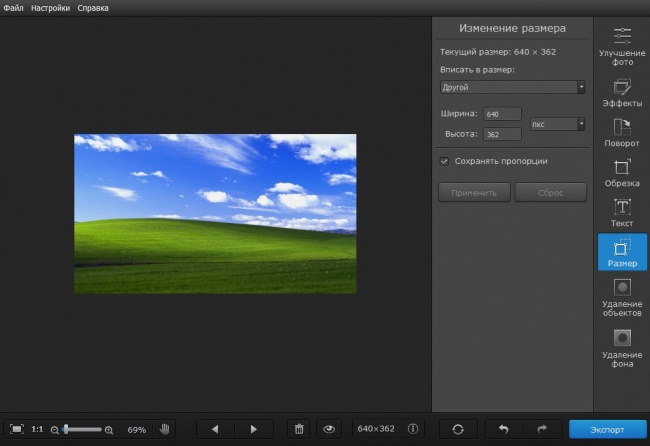The image size is (650, 446).
Task: Set zoom to 1:1
Action: click(x=37, y=429)
